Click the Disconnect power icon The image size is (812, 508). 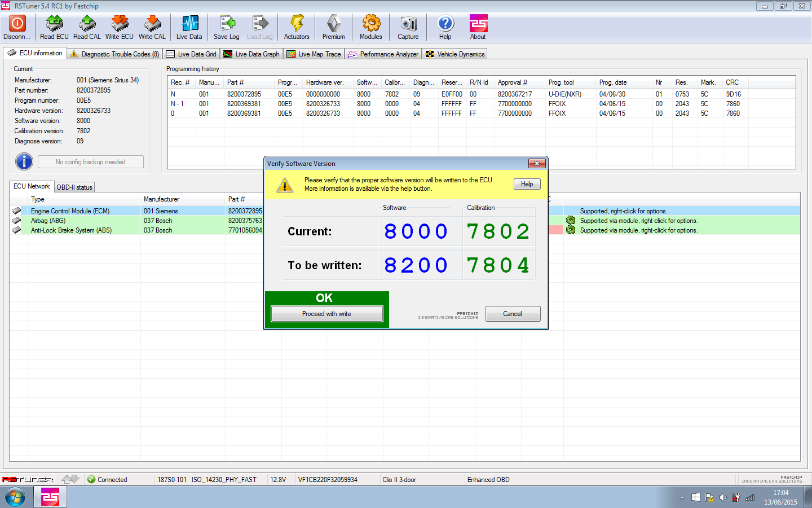point(17,24)
